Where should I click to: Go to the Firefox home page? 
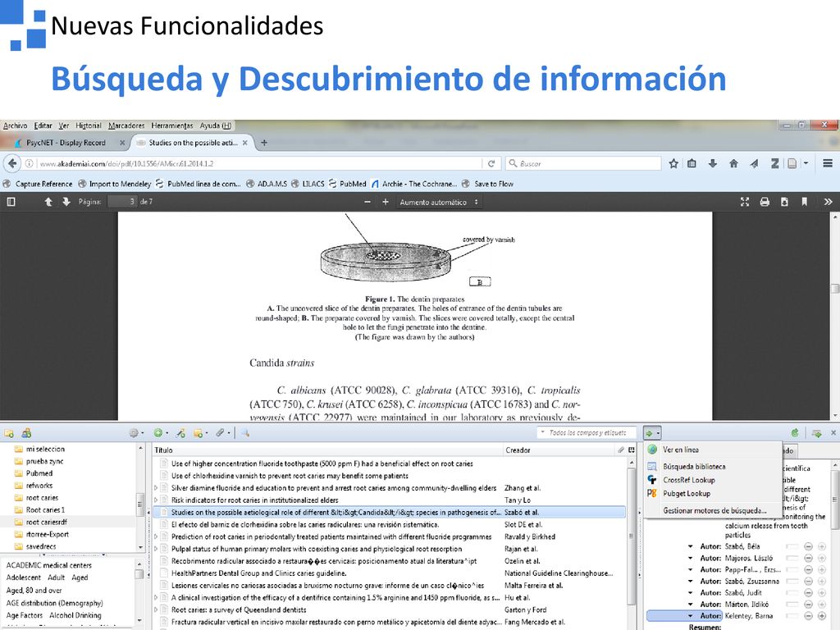click(x=733, y=163)
